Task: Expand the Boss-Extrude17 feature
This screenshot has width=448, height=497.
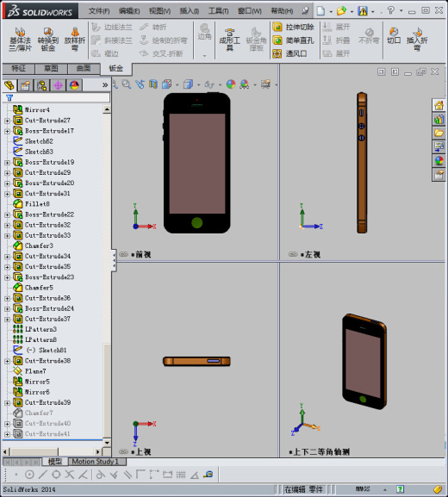Action: coord(7,131)
